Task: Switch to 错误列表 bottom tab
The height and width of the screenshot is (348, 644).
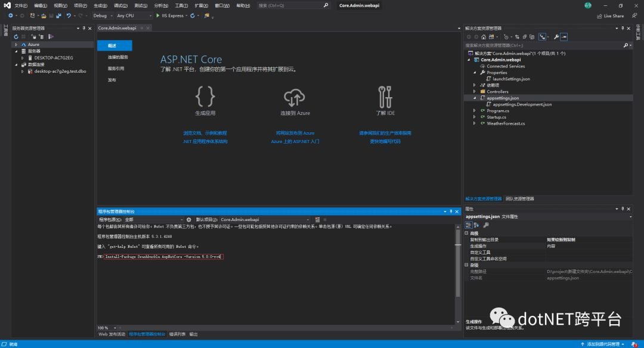Action: tap(177, 334)
